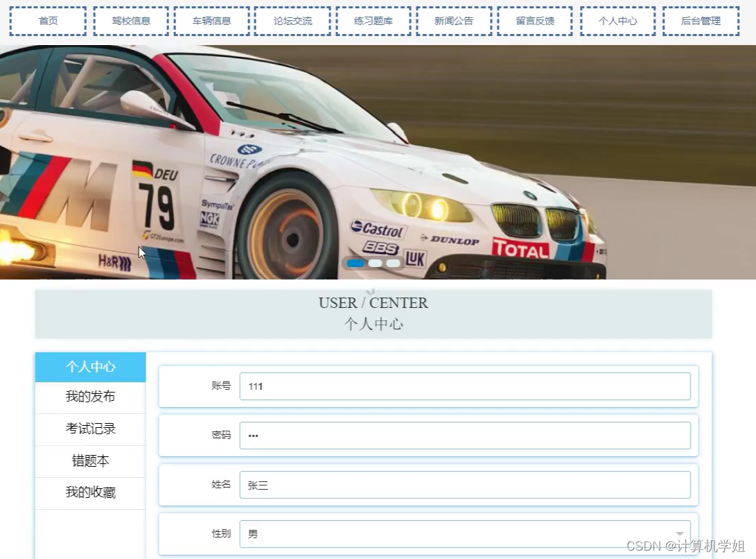
Task: Focus the 密码 password field
Action: click(465, 436)
